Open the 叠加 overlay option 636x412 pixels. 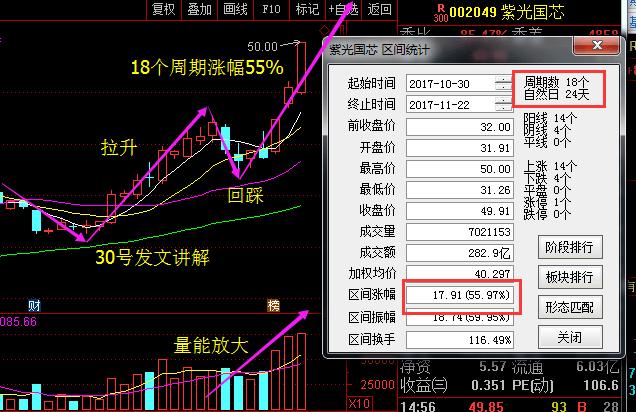pyautogui.click(x=199, y=9)
